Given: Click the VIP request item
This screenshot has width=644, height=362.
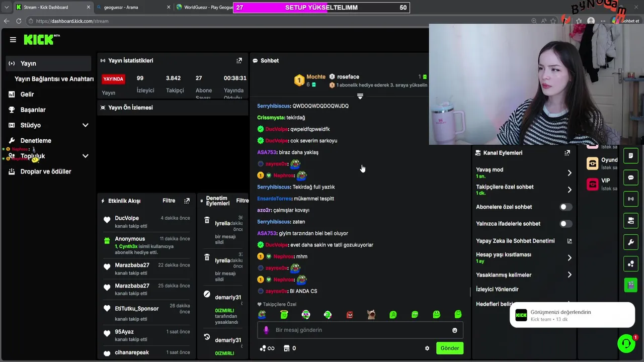Looking at the screenshot, I should (x=602, y=184).
